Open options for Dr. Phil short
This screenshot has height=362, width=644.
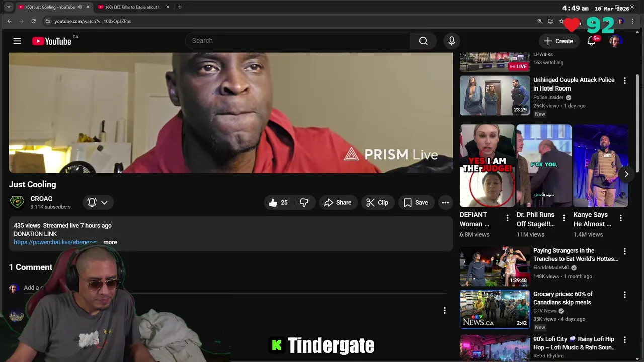564,218
